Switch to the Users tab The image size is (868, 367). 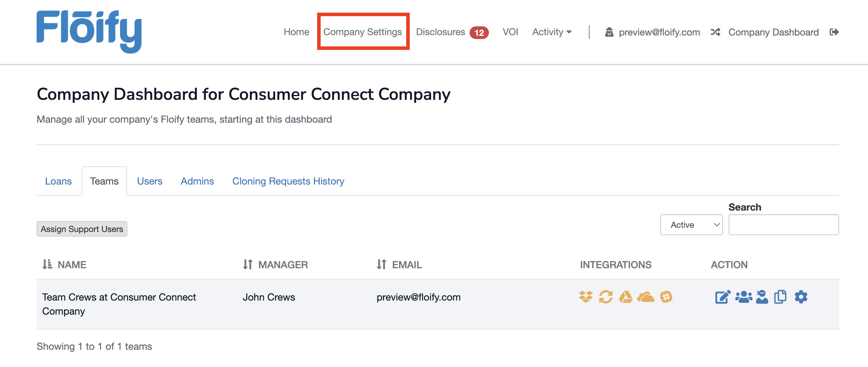pyautogui.click(x=150, y=181)
